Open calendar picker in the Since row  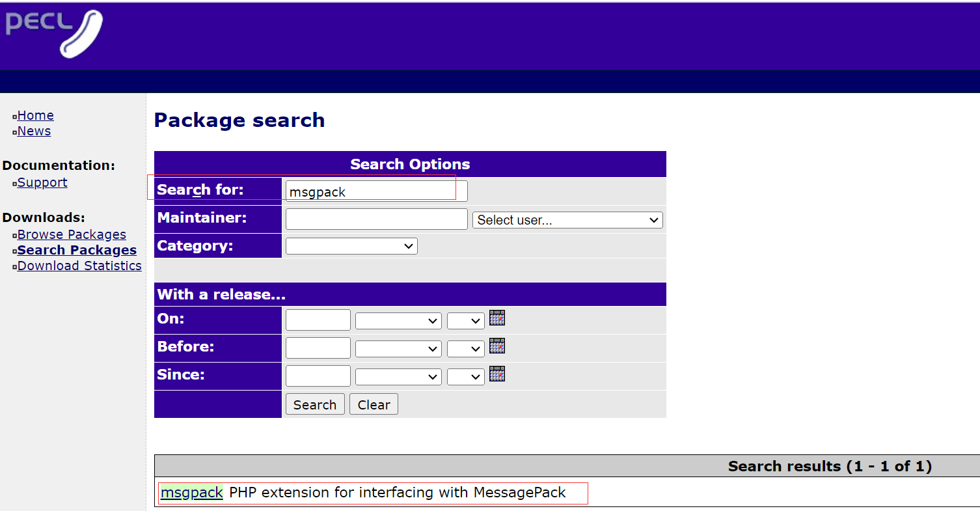click(x=497, y=374)
